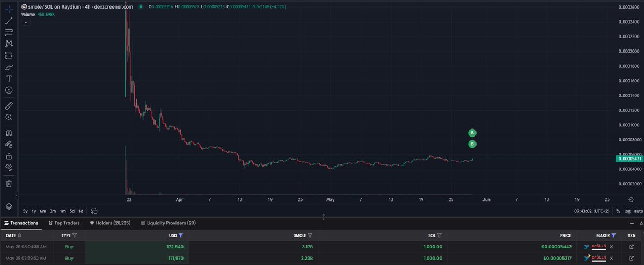Toggle percent scale mode
Image resolution: width=644 pixels, height=265 pixels.
pyautogui.click(x=618, y=211)
